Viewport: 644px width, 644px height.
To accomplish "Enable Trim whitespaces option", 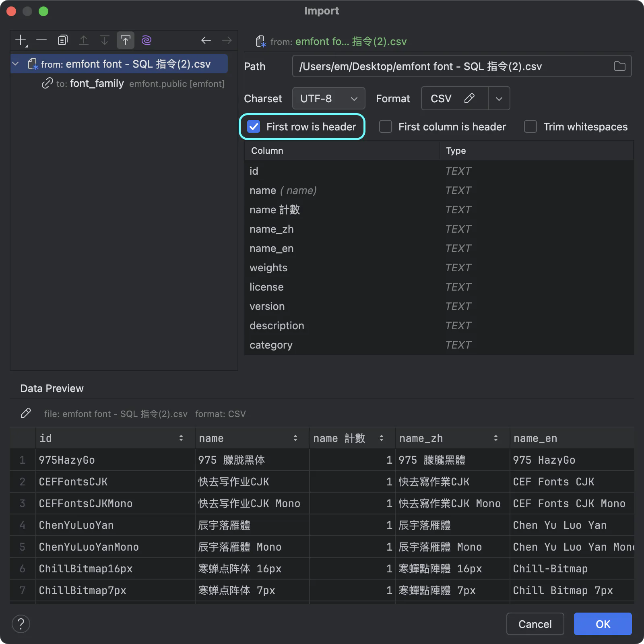I will [x=530, y=127].
